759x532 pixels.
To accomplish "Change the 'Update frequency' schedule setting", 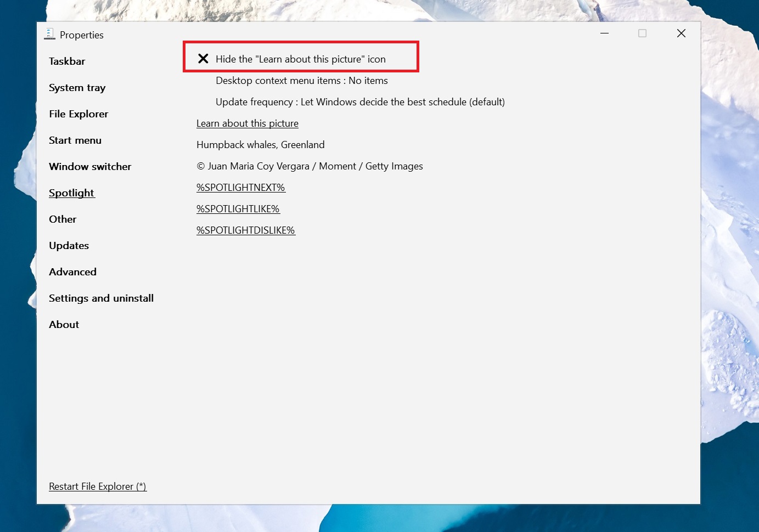I will point(360,101).
